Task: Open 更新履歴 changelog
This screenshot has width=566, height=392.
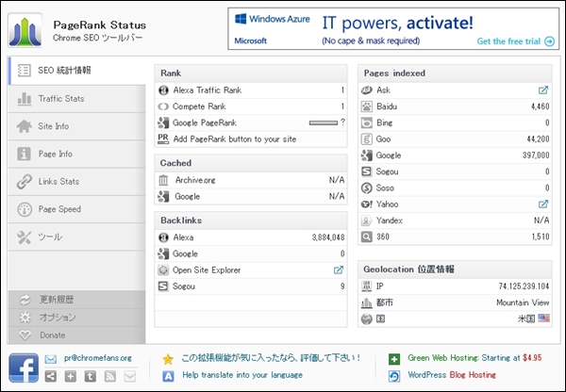Action: click(x=77, y=300)
